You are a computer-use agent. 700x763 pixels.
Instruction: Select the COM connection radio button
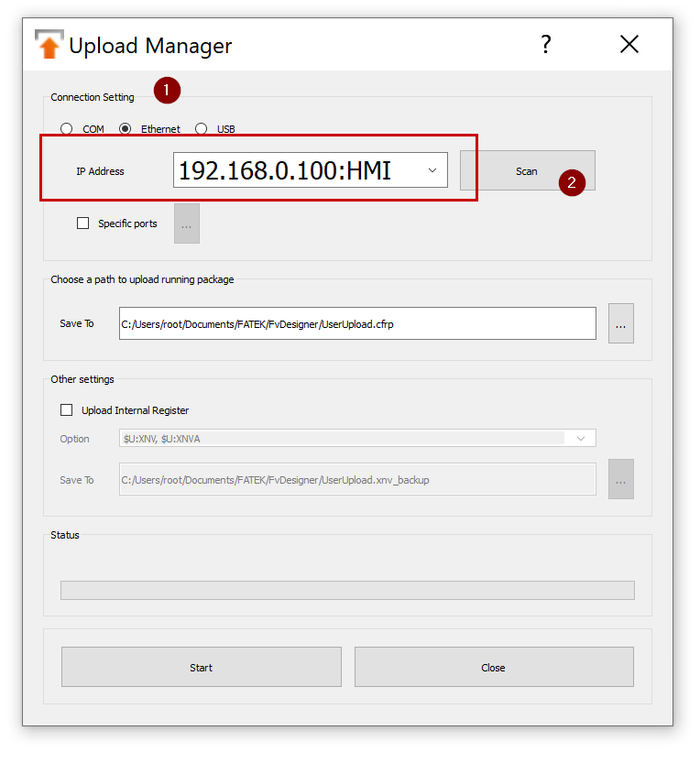point(67,129)
